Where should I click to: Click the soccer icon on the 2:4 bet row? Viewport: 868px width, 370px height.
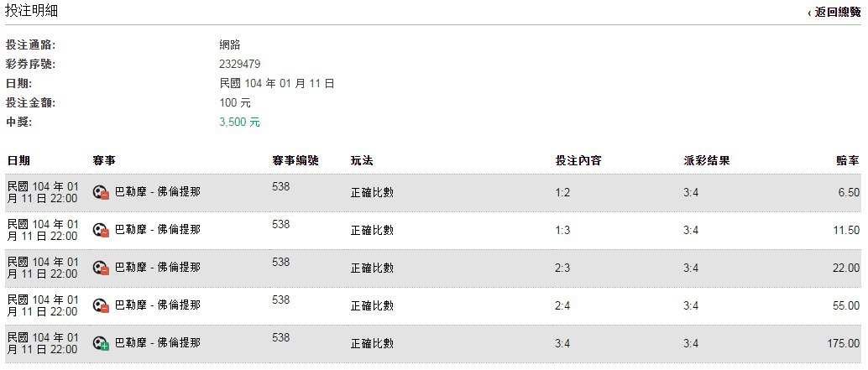pos(101,305)
